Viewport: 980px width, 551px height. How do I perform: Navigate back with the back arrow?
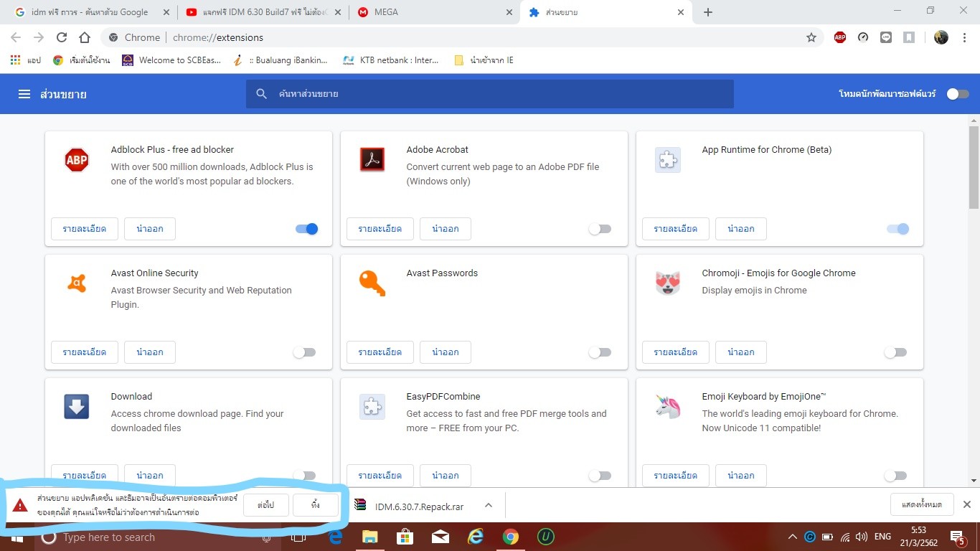(x=16, y=37)
